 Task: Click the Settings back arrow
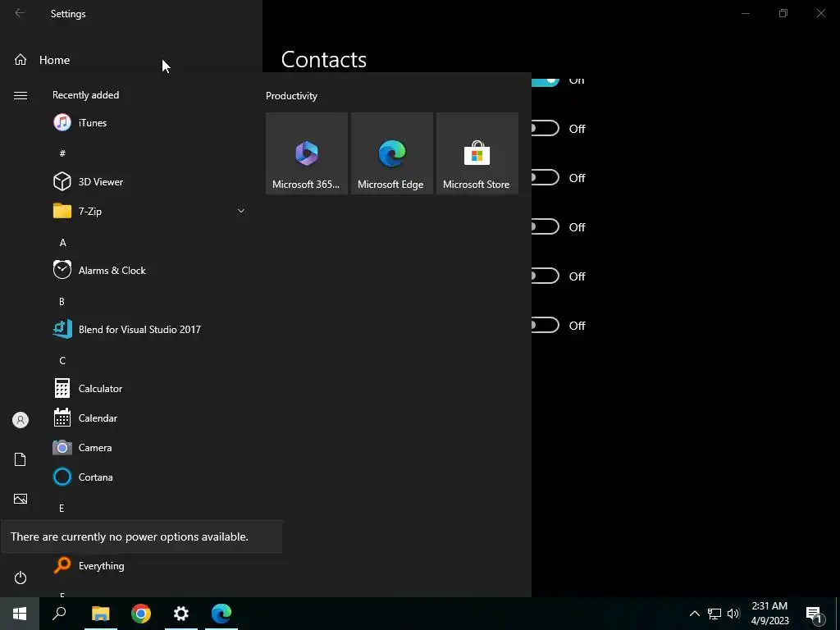coord(20,13)
